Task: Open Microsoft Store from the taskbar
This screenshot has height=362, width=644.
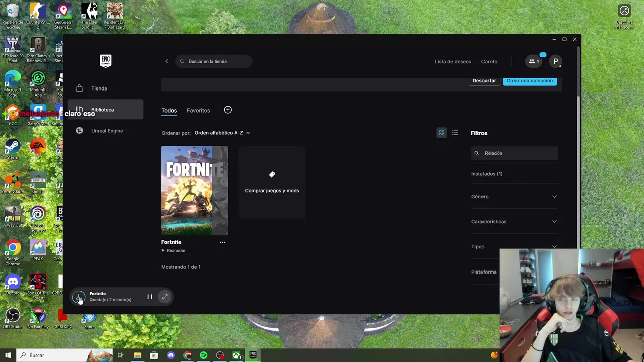Action: (154, 355)
